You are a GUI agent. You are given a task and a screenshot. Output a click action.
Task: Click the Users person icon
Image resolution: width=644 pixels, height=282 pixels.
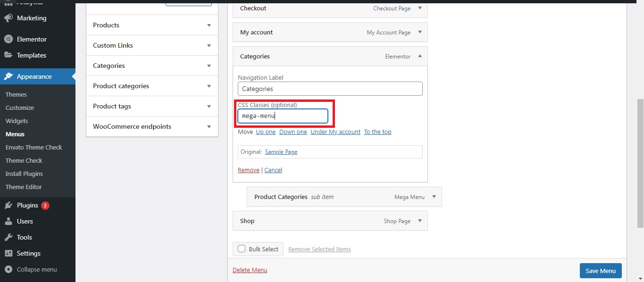point(8,221)
